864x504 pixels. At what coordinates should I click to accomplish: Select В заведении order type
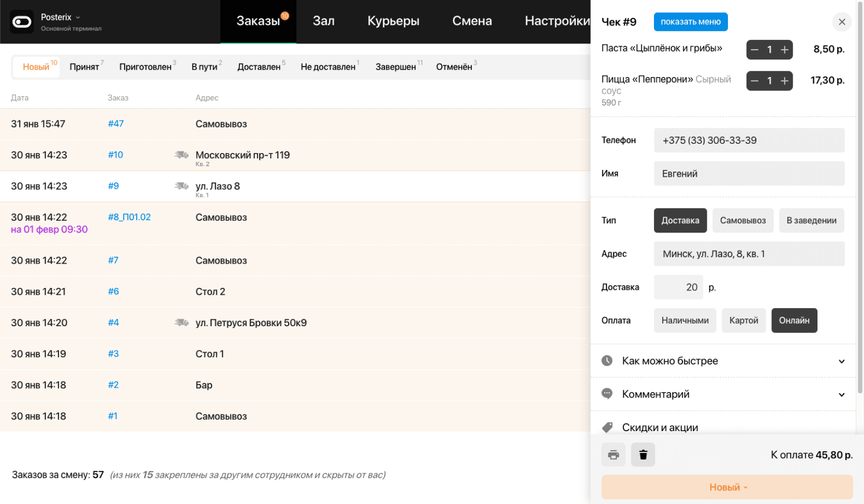point(812,220)
